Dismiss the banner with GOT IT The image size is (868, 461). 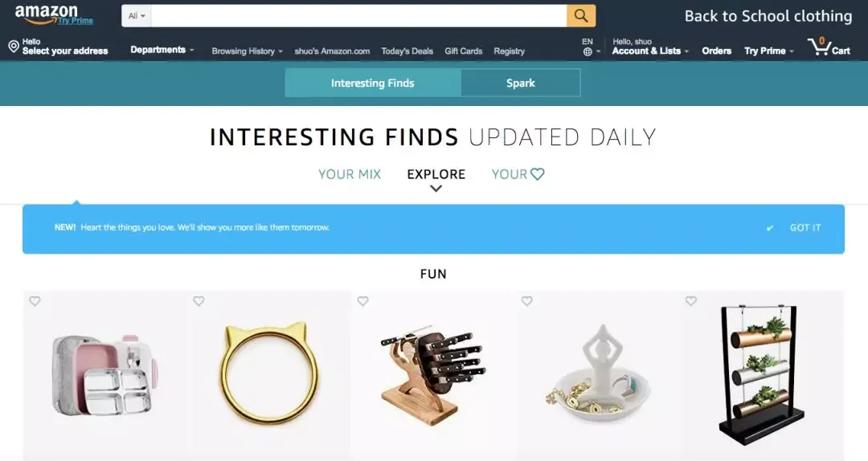[805, 228]
